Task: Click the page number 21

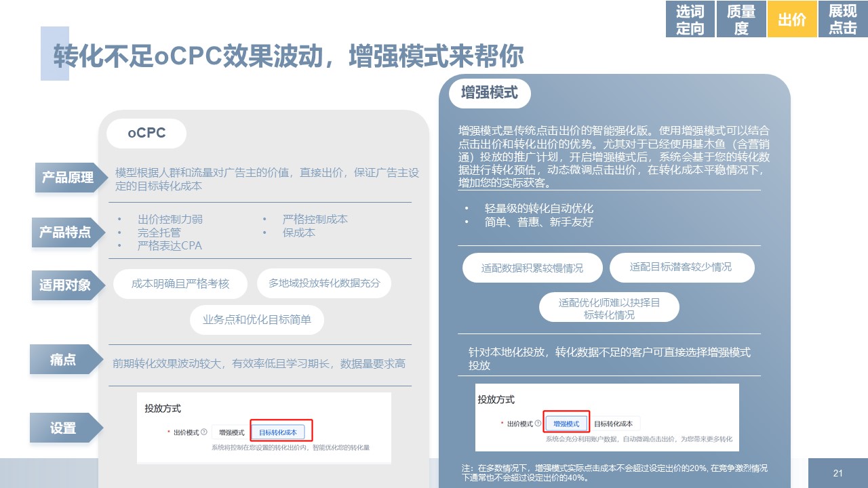Action: pyautogui.click(x=837, y=472)
